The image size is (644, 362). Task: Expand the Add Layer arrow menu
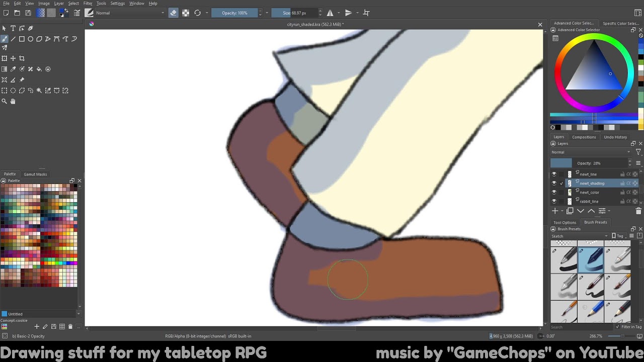coord(562,211)
